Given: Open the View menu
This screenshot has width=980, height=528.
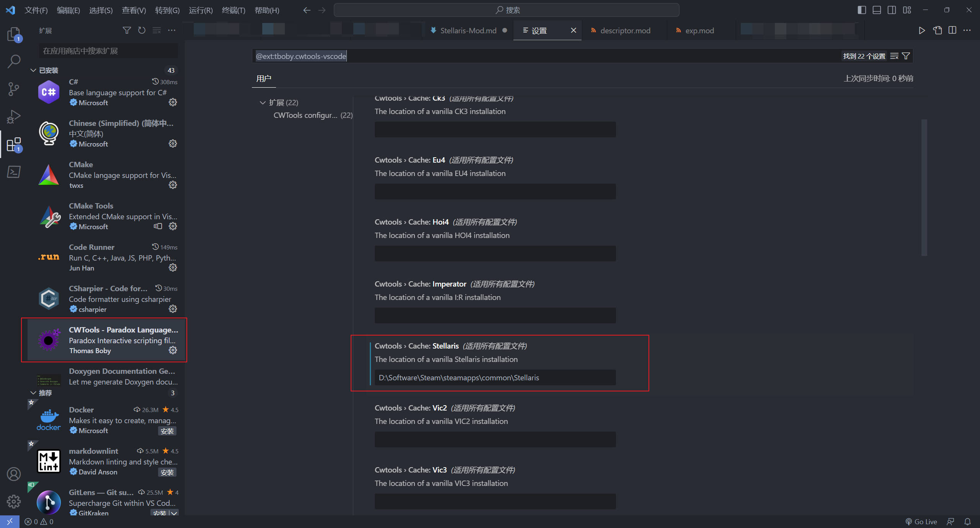Looking at the screenshot, I should [x=134, y=10].
